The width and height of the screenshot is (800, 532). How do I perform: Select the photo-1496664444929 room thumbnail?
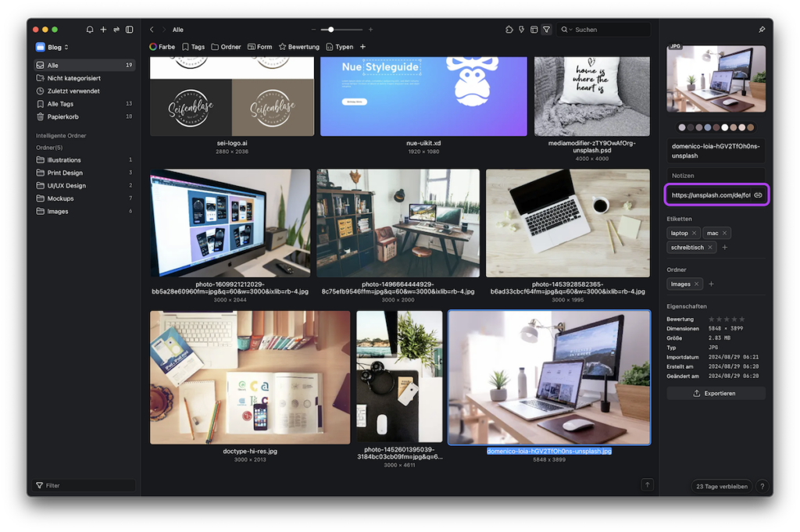398,223
